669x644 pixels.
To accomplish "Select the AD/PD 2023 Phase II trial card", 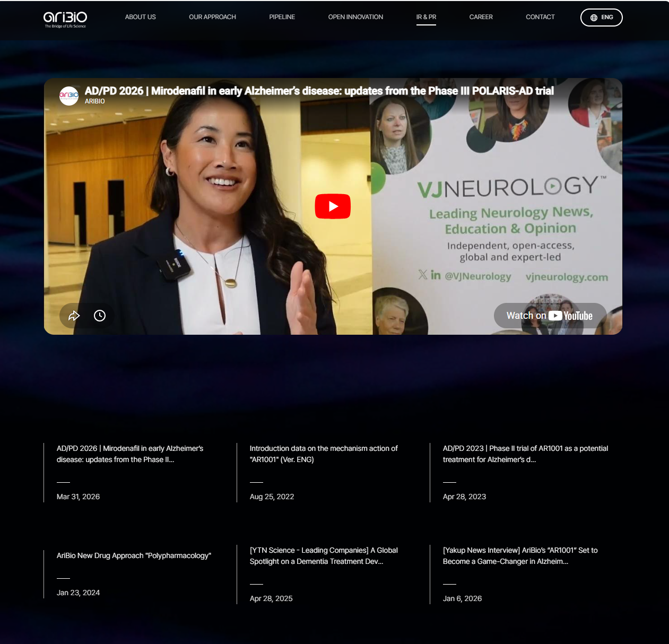I will click(x=526, y=472).
